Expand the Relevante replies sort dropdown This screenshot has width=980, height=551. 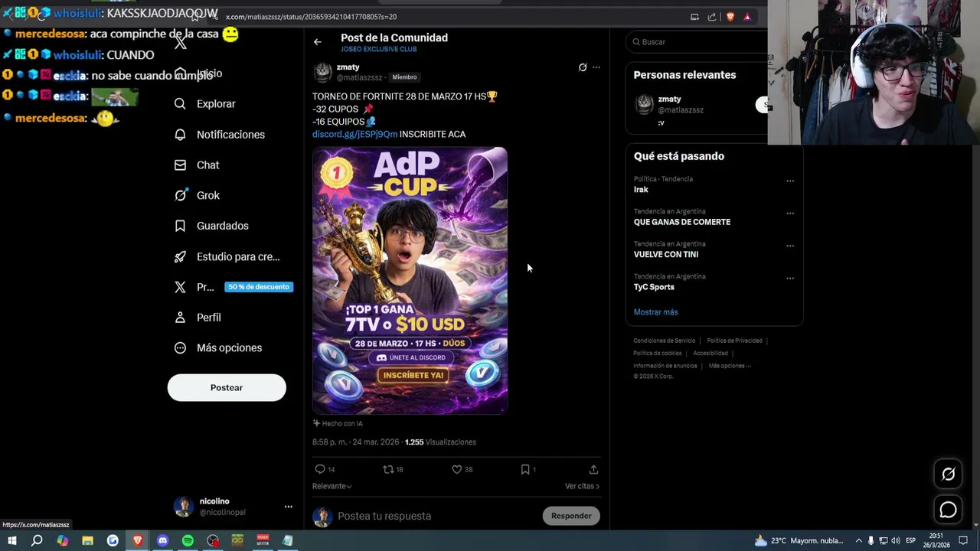click(x=332, y=486)
